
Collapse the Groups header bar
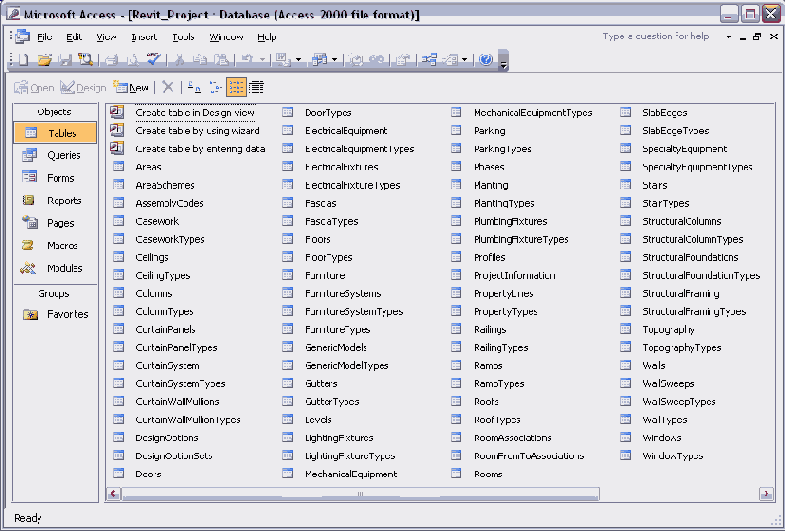pos(55,294)
